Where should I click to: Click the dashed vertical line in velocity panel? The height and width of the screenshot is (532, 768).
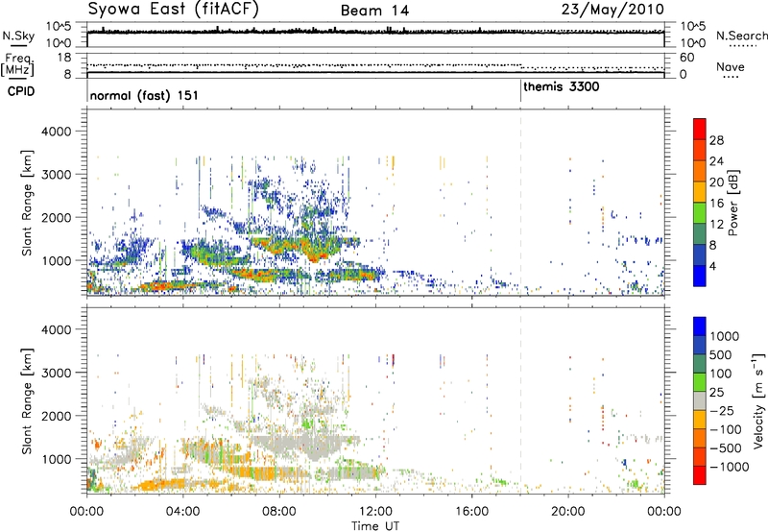[x=520, y=400]
